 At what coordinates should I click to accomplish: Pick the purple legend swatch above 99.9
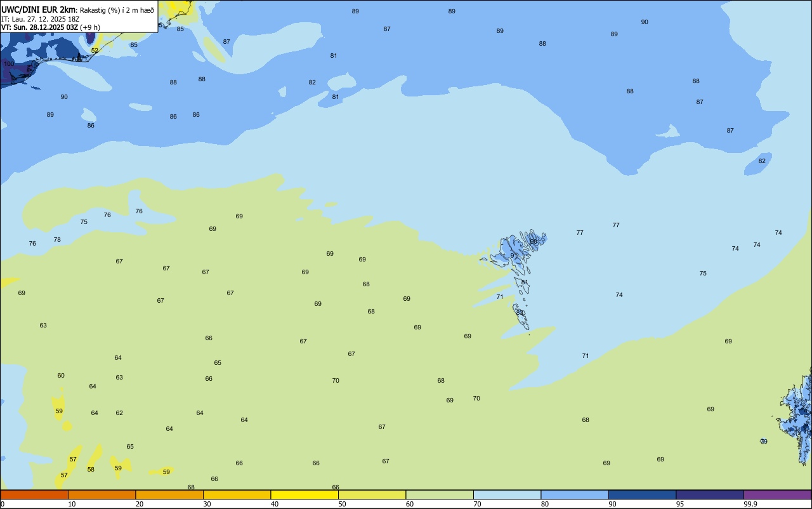click(777, 494)
